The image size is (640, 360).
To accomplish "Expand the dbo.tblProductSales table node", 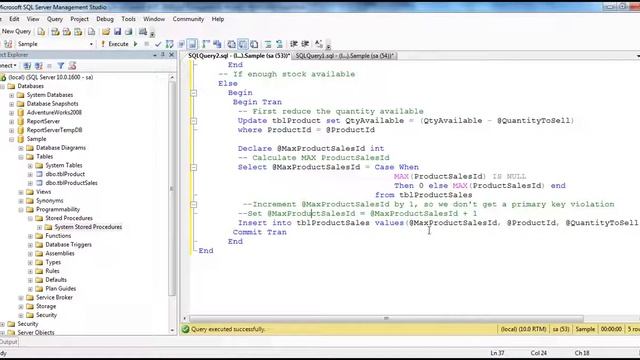I will pos(30,183).
